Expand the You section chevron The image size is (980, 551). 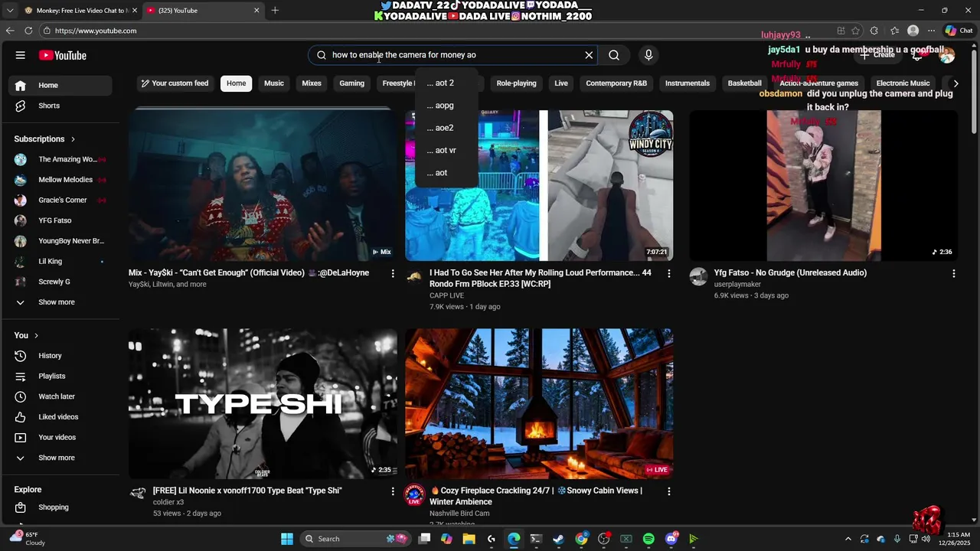point(36,336)
